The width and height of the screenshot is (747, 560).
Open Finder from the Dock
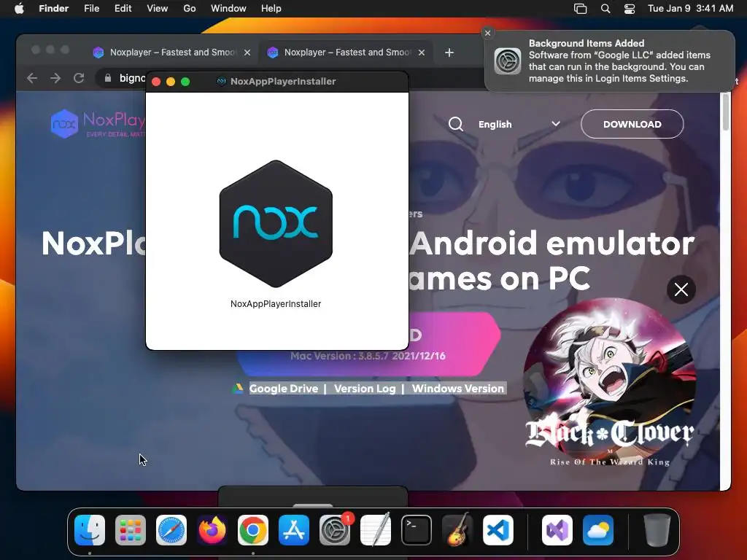[x=90, y=530]
